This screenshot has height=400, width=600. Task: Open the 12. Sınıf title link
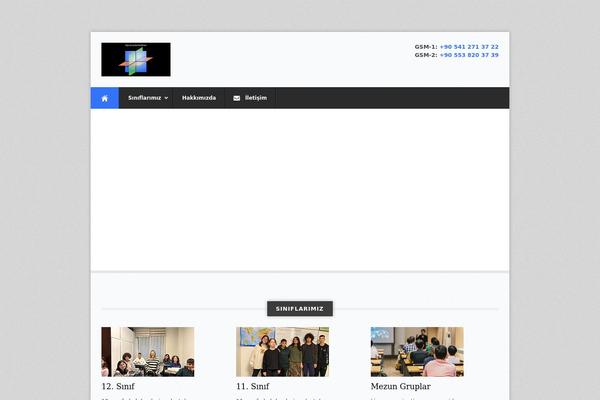click(118, 386)
